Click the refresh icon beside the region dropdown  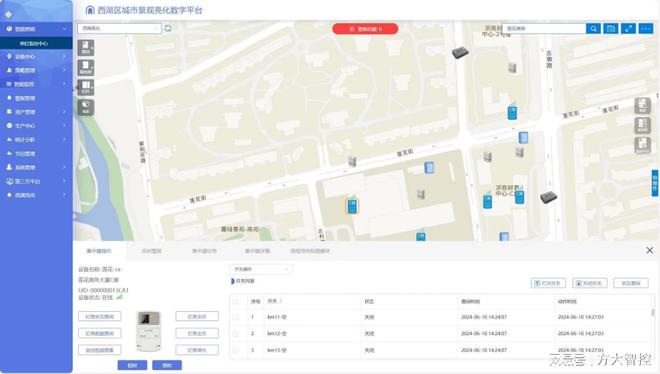[x=168, y=28]
